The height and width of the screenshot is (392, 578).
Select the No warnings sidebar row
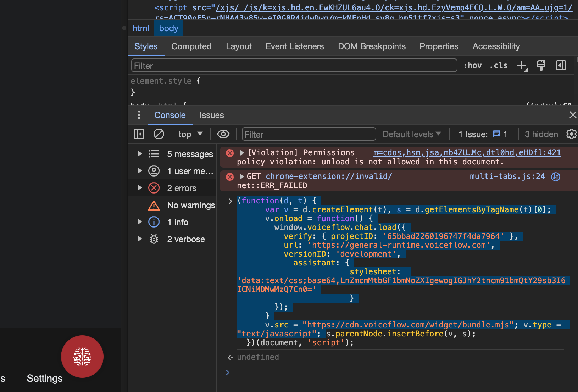coord(172,205)
